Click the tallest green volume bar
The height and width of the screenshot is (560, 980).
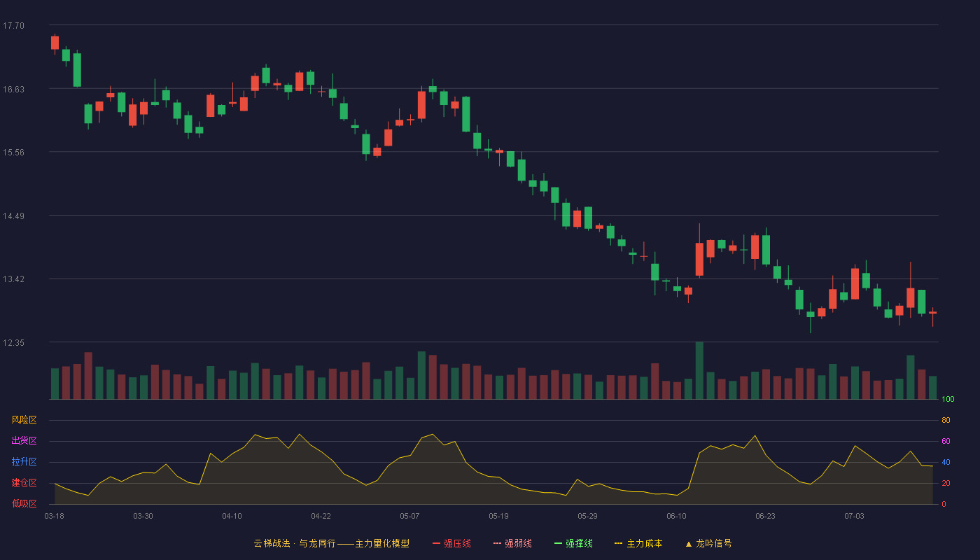[699, 370]
